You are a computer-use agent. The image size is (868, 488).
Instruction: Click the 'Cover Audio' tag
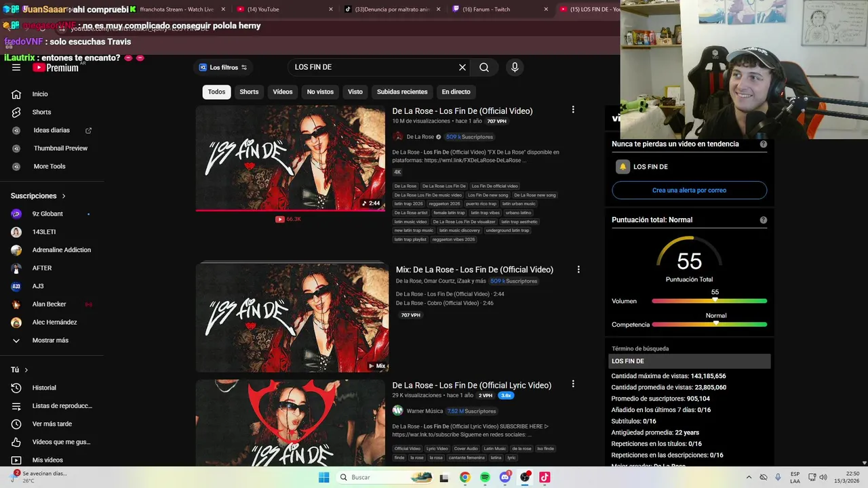(x=466, y=449)
